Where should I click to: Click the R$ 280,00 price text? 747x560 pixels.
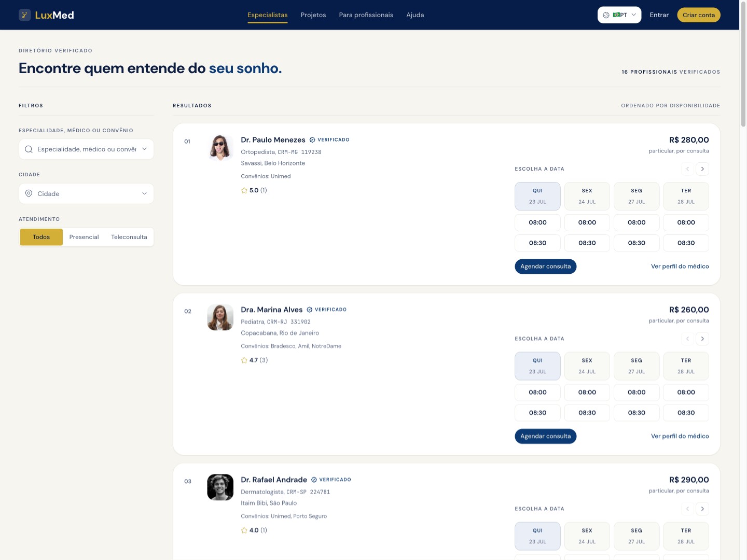tap(689, 140)
